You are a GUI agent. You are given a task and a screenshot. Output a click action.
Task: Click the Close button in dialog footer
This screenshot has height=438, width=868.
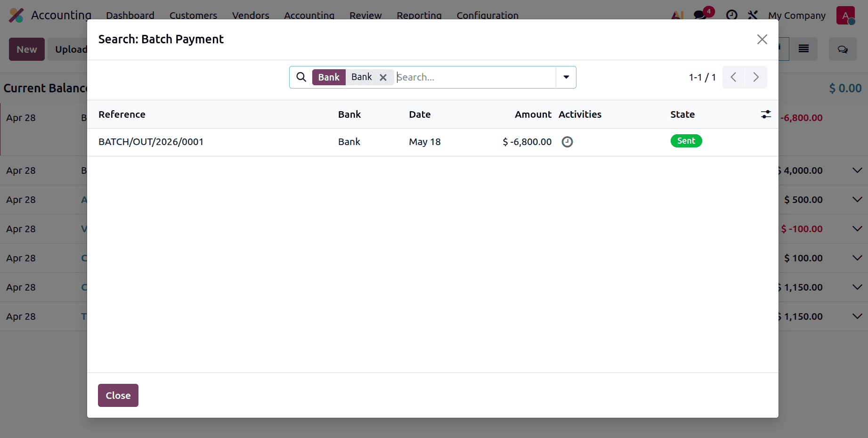click(x=118, y=395)
